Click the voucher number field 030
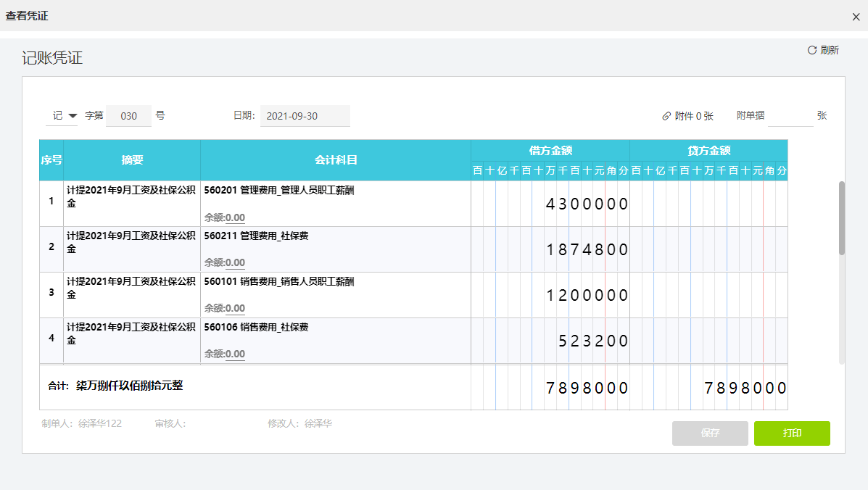The height and width of the screenshot is (490, 868). 128,116
